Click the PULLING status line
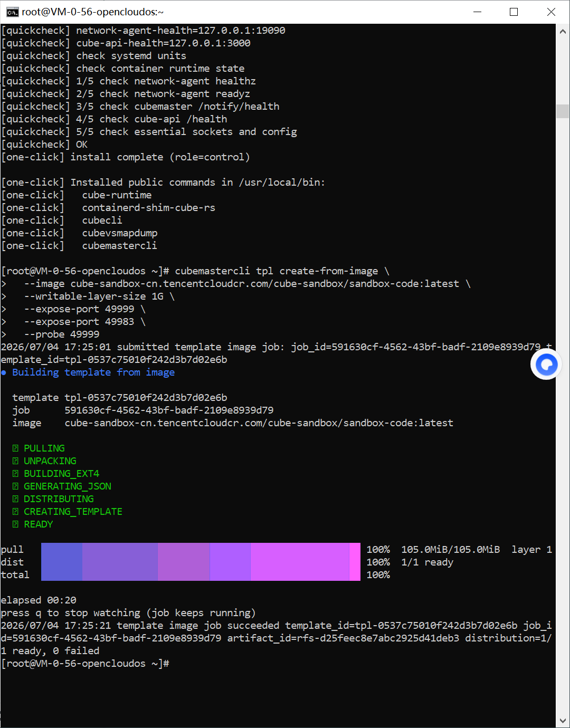The height and width of the screenshot is (728, 570). (x=39, y=448)
